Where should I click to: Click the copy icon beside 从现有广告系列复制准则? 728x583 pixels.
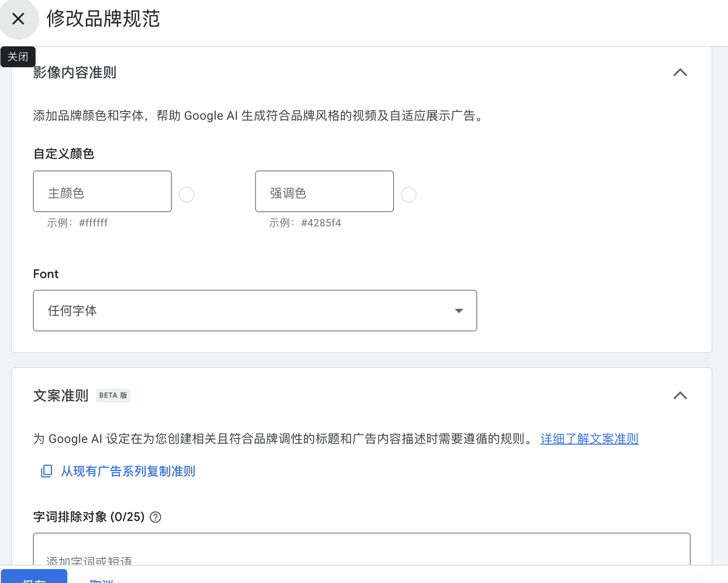tap(47, 471)
